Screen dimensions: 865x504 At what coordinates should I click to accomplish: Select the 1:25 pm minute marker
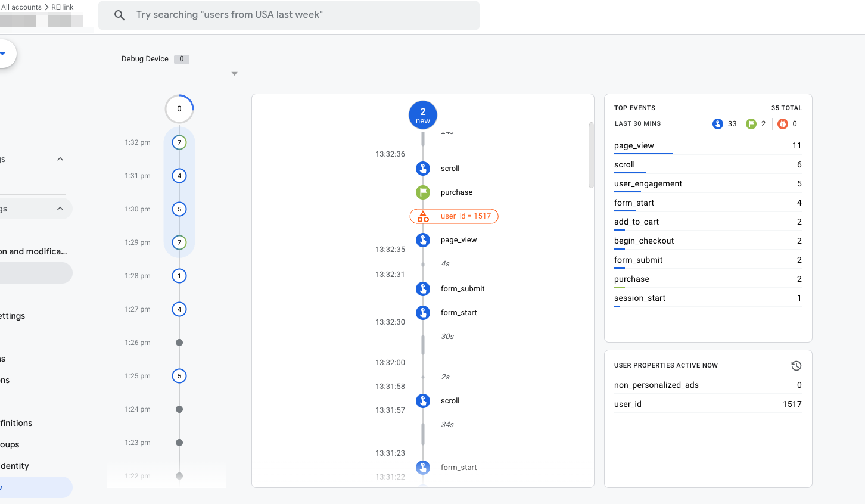click(x=179, y=376)
